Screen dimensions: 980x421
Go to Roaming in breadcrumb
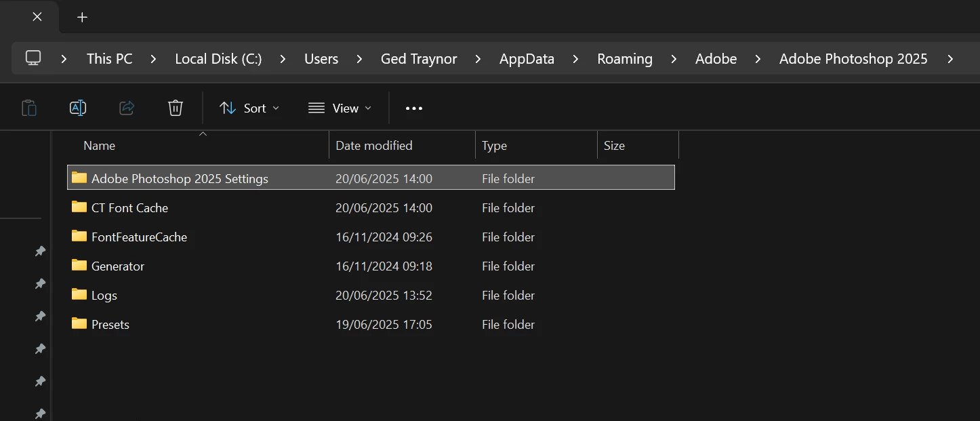point(625,59)
